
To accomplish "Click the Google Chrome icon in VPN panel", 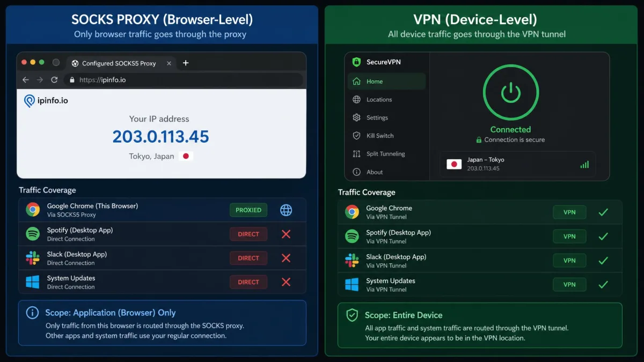I will (352, 212).
